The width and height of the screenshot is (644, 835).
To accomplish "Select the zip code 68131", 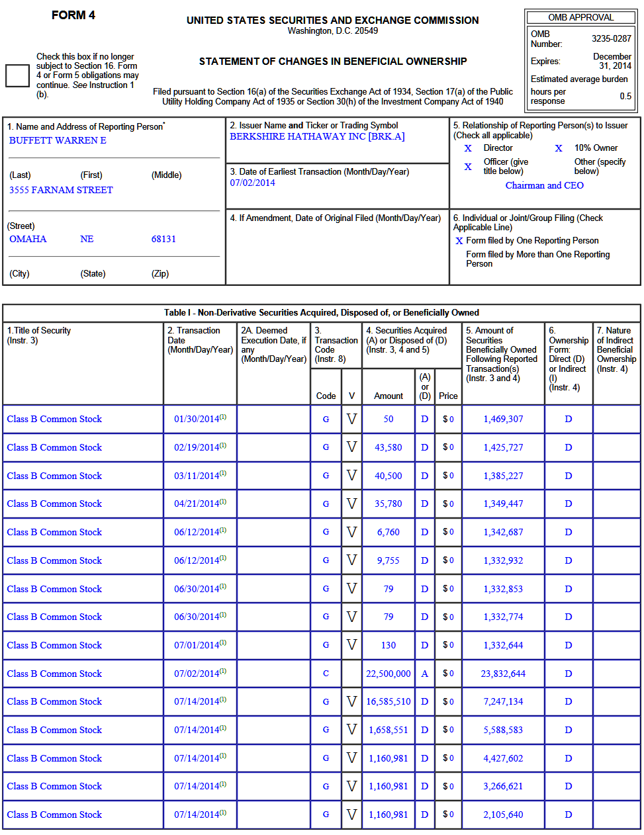I will pos(163,239).
